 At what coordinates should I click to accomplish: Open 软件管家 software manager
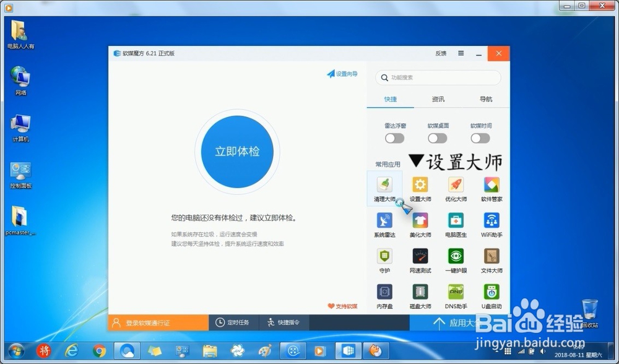point(491,189)
